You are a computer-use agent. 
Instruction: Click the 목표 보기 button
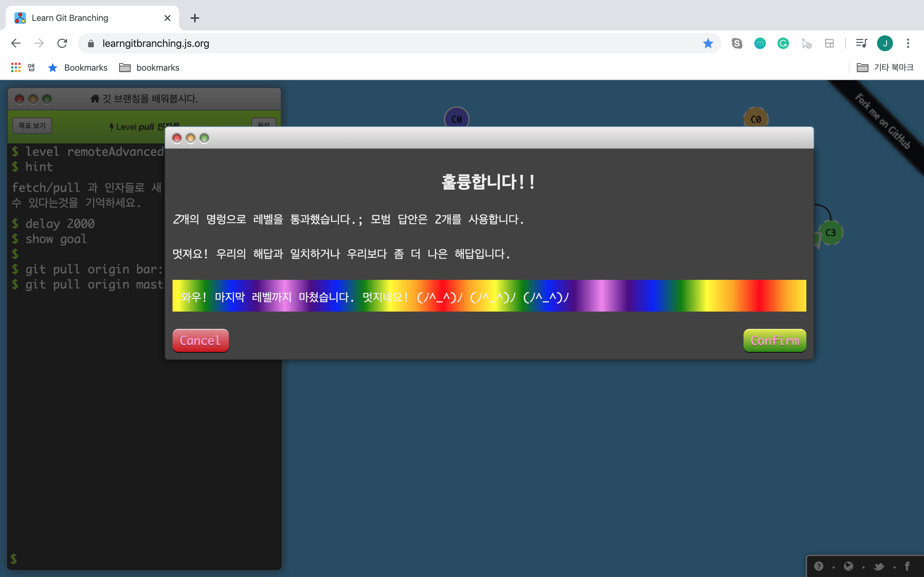coord(32,125)
